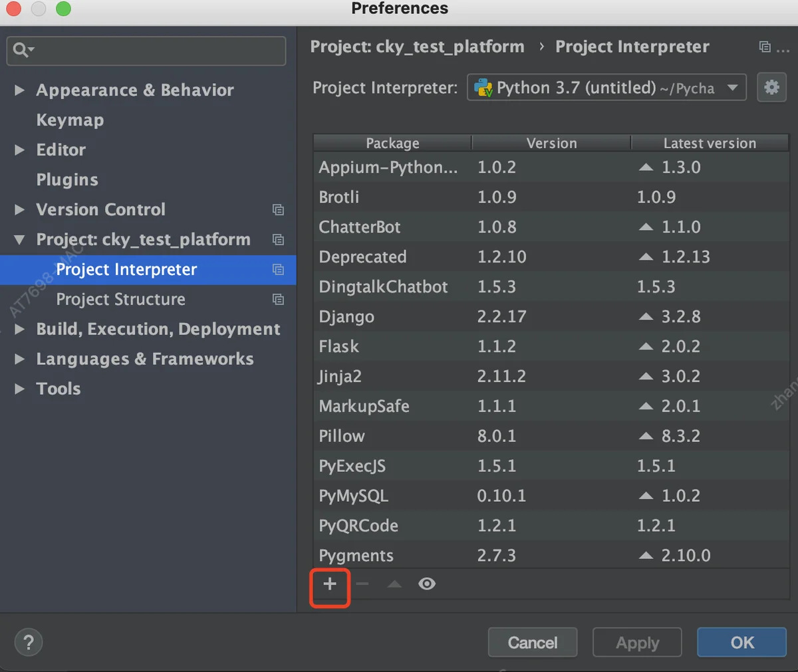Viewport: 798px width, 672px height.
Task: Click upgrade arrow in Pillow row
Action: pos(646,437)
